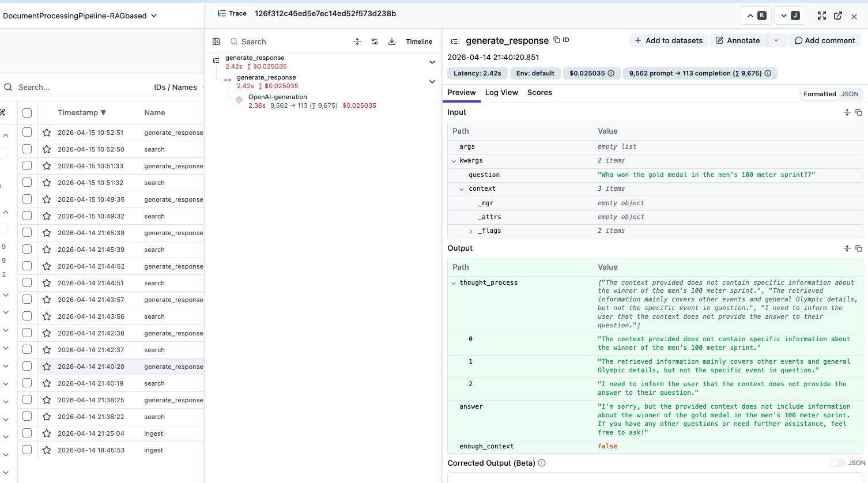Click the Corrected Output text area

pyautogui.click(x=655, y=478)
